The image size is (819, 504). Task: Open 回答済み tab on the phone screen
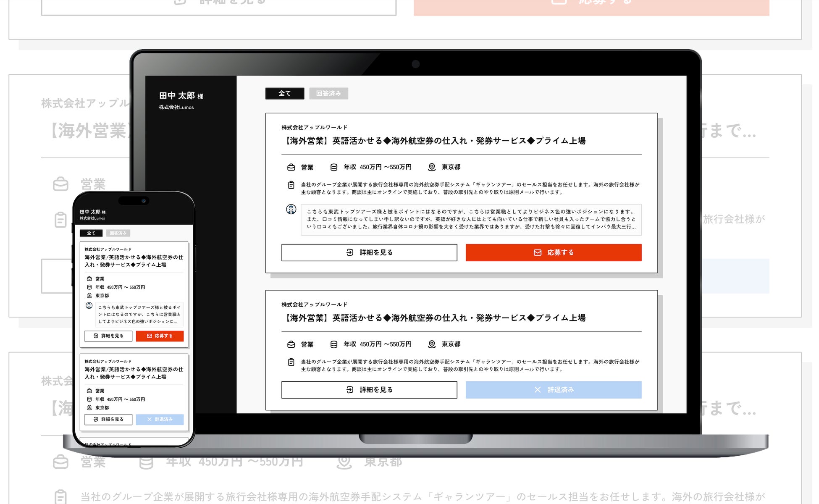pos(118,233)
